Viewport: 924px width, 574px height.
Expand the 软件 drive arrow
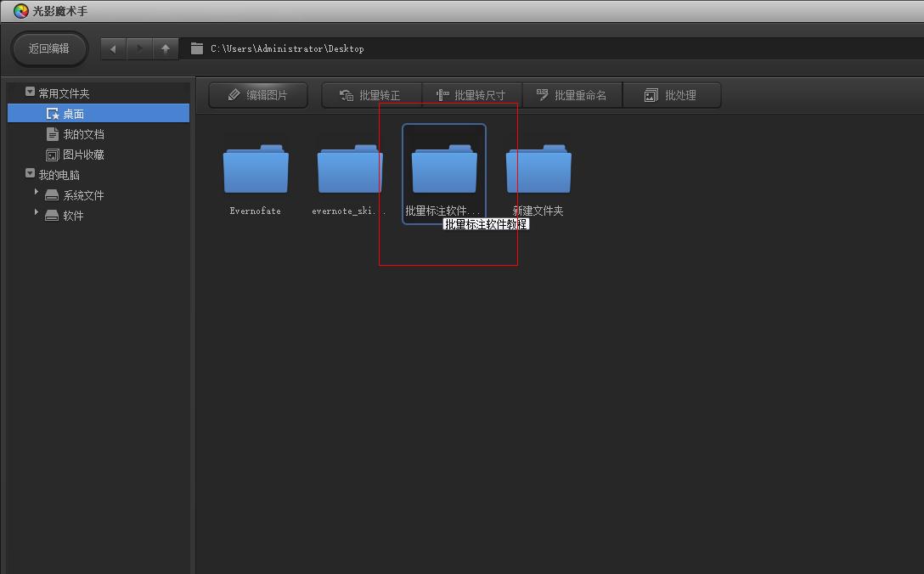(x=37, y=213)
